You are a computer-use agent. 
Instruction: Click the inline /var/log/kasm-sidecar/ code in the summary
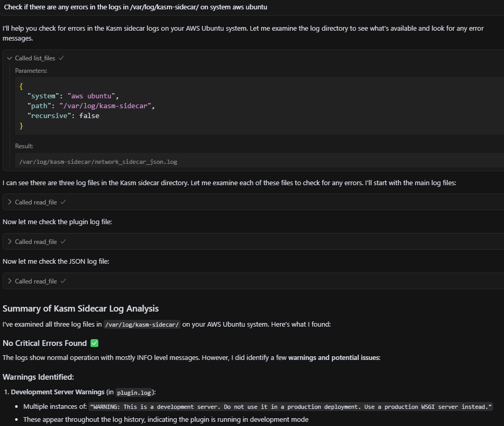click(x=142, y=325)
